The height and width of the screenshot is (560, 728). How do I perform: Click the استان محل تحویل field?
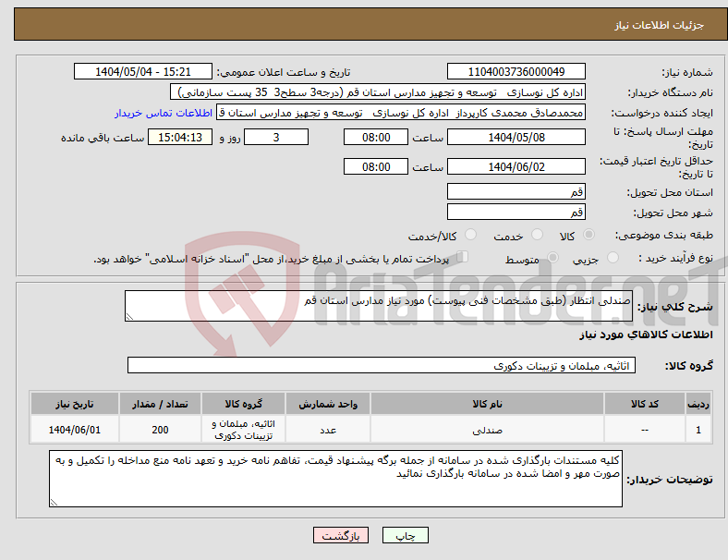click(516, 192)
